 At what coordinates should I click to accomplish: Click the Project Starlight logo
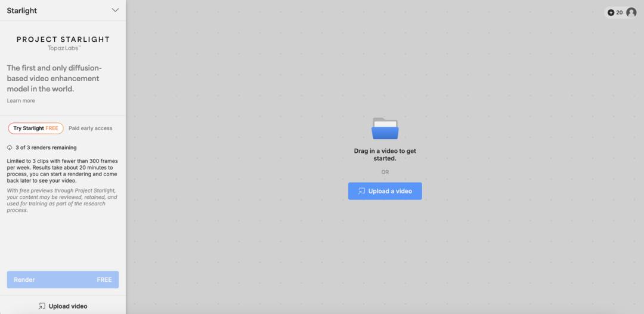63,43
